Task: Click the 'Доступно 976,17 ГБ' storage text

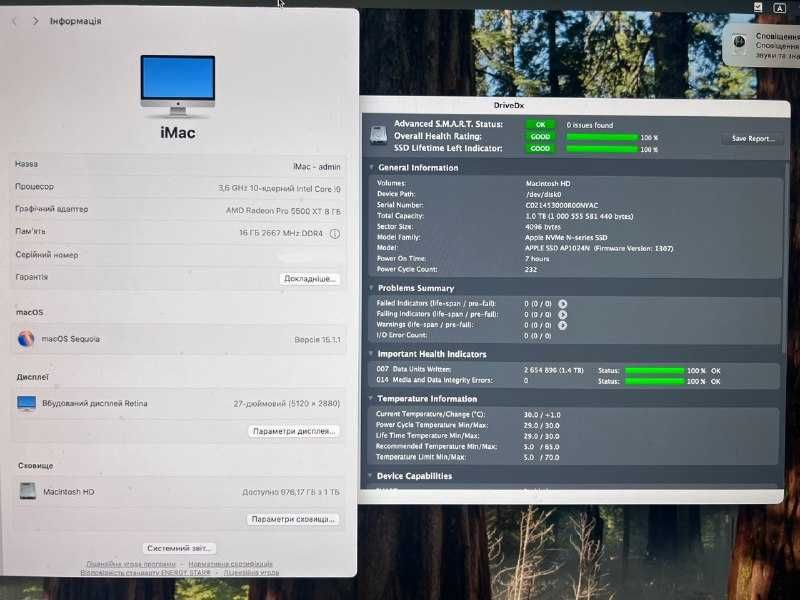Action: (291, 492)
